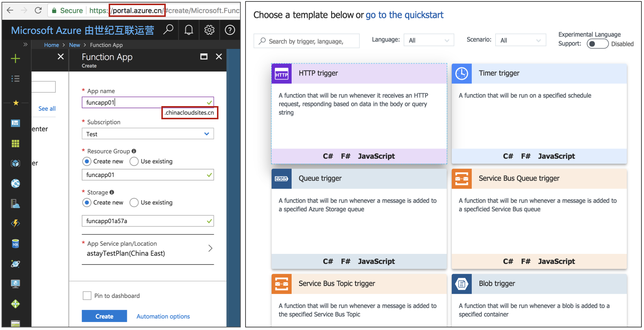Open SQL databases icon in sidebar
644x330 pixels.
click(15, 244)
